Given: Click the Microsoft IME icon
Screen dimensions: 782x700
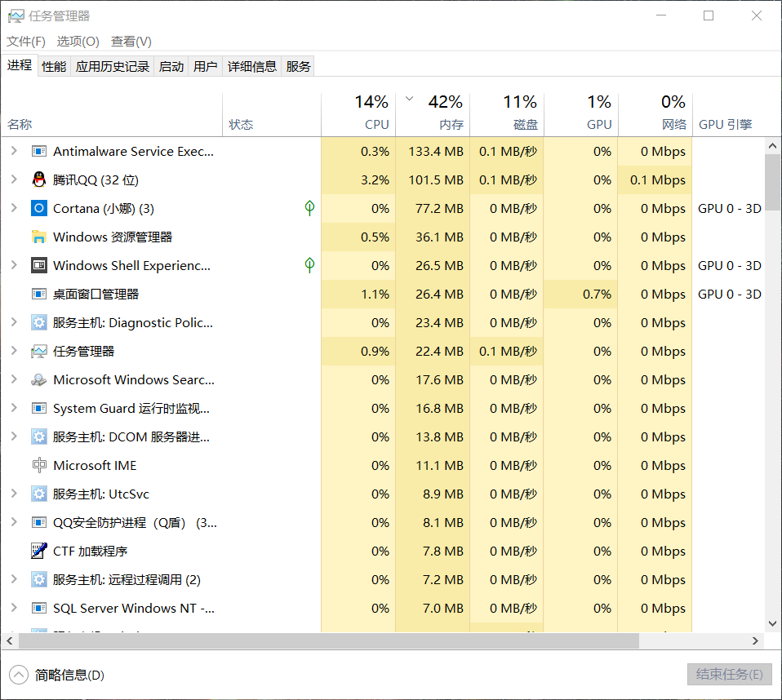Looking at the screenshot, I should click(39, 465).
